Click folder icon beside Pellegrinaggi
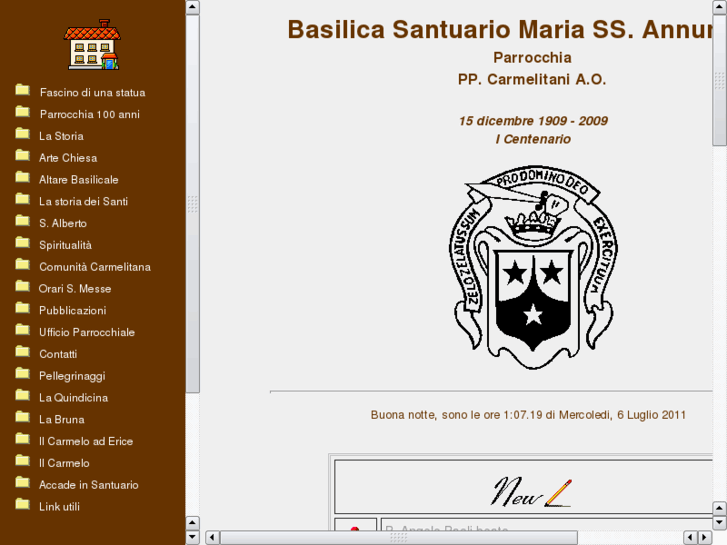 (22, 373)
